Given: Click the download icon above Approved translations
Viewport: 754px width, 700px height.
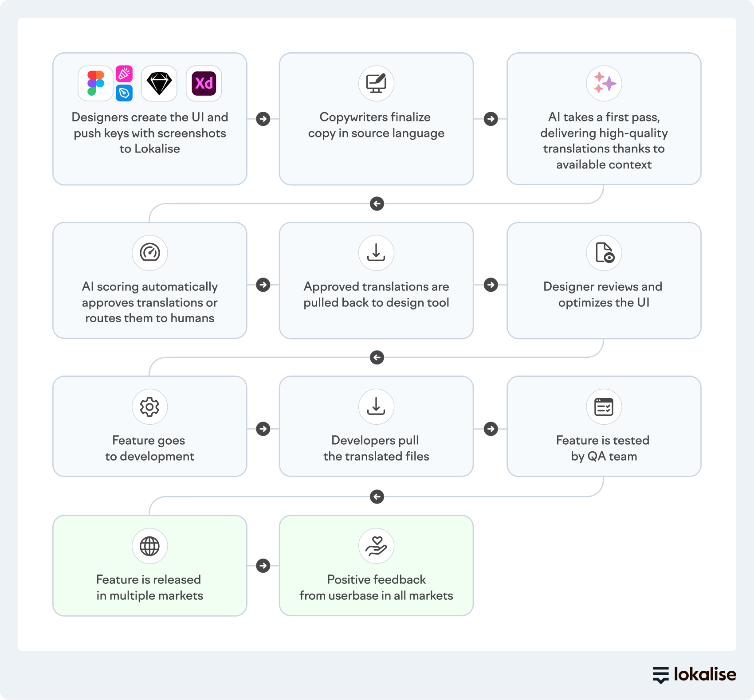Looking at the screenshot, I should point(377,253).
